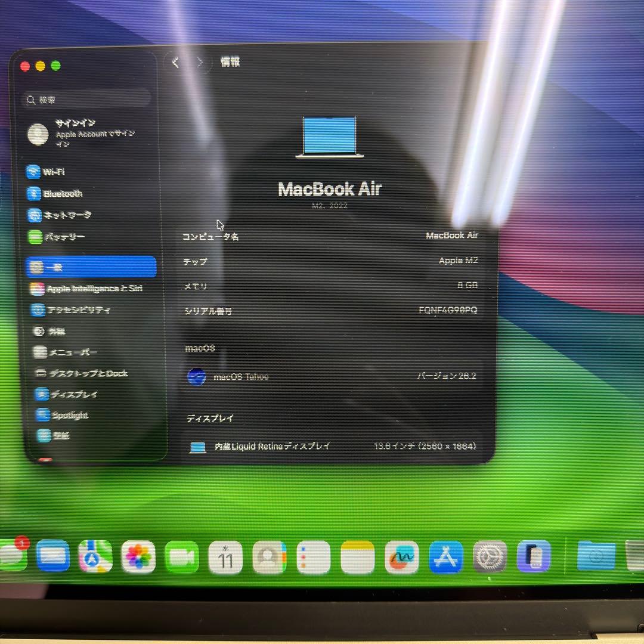The image size is (644, 644).
Task: Launch App Store from the Dock
Action: 446,556
